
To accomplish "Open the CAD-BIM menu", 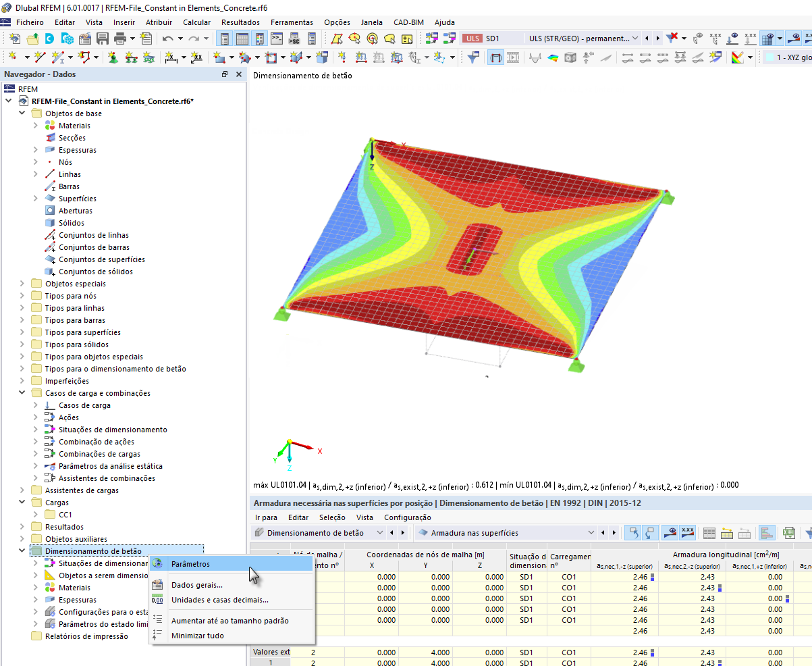I will [x=409, y=22].
